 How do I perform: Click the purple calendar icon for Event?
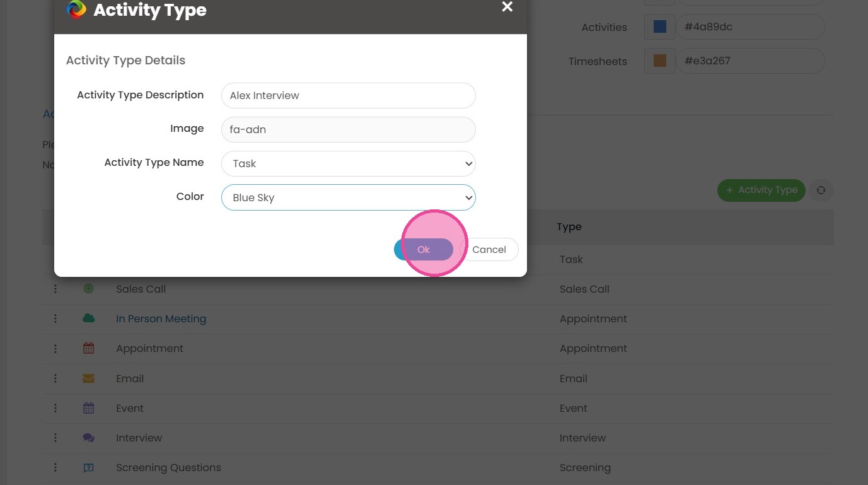pyautogui.click(x=88, y=408)
